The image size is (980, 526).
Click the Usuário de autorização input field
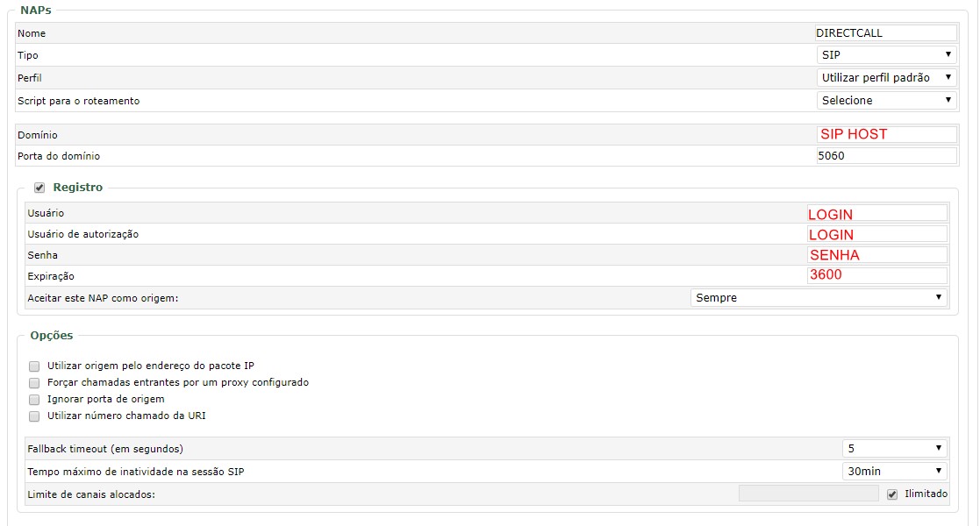click(876, 234)
